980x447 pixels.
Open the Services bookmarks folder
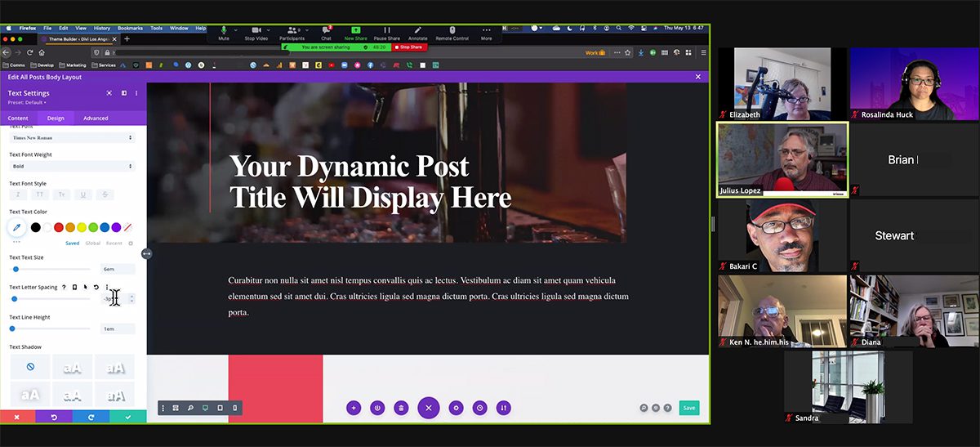103,65
